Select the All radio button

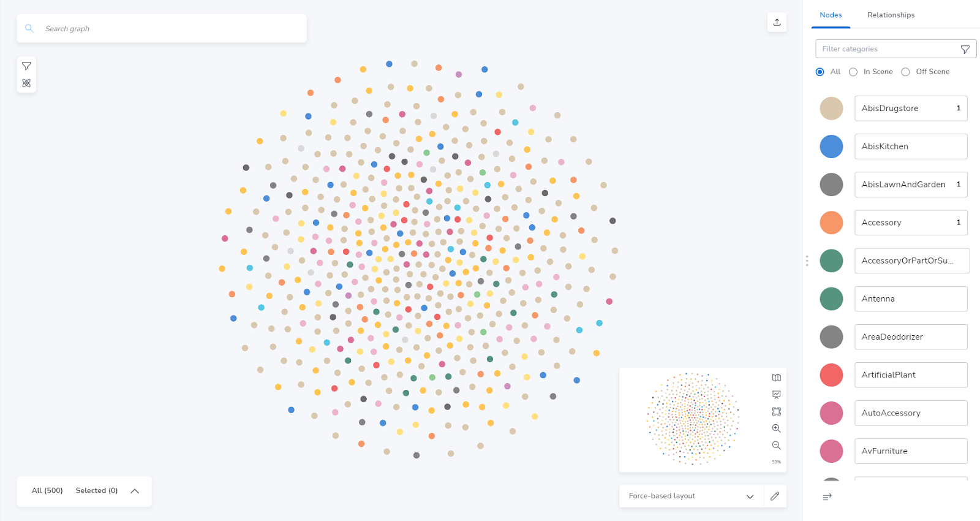[x=820, y=72]
